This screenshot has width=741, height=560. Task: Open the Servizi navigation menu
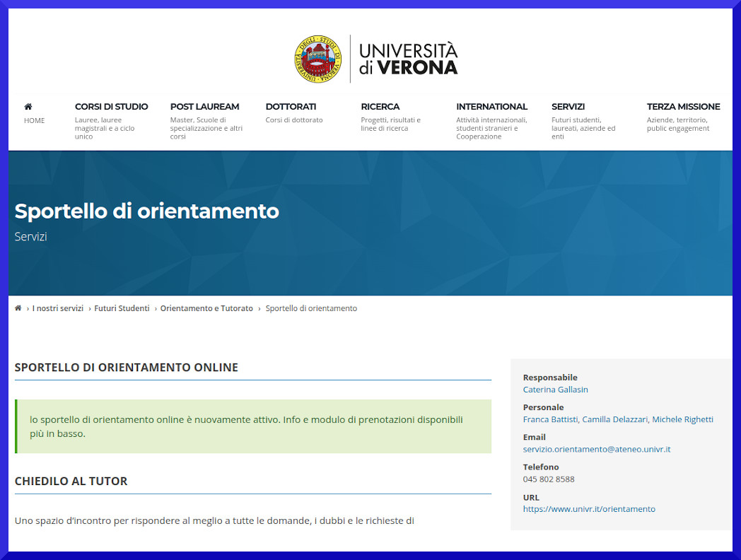[568, 107]
